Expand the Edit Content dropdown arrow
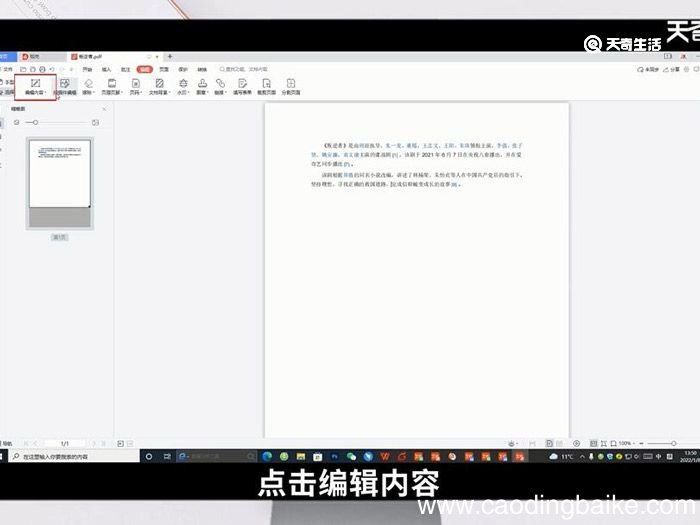Viewport: 700px width, 525px height. pyautogui.click(x=46, y=93)
